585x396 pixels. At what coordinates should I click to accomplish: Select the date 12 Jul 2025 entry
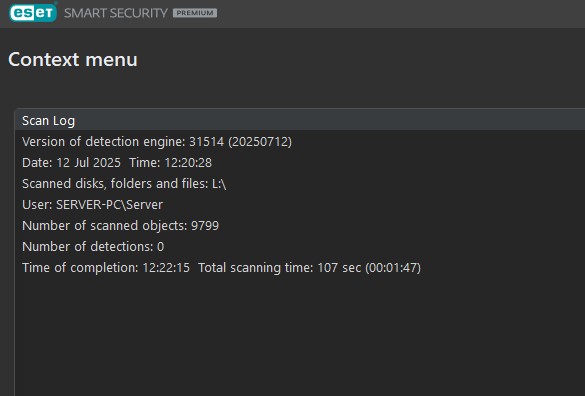[88, 163]
